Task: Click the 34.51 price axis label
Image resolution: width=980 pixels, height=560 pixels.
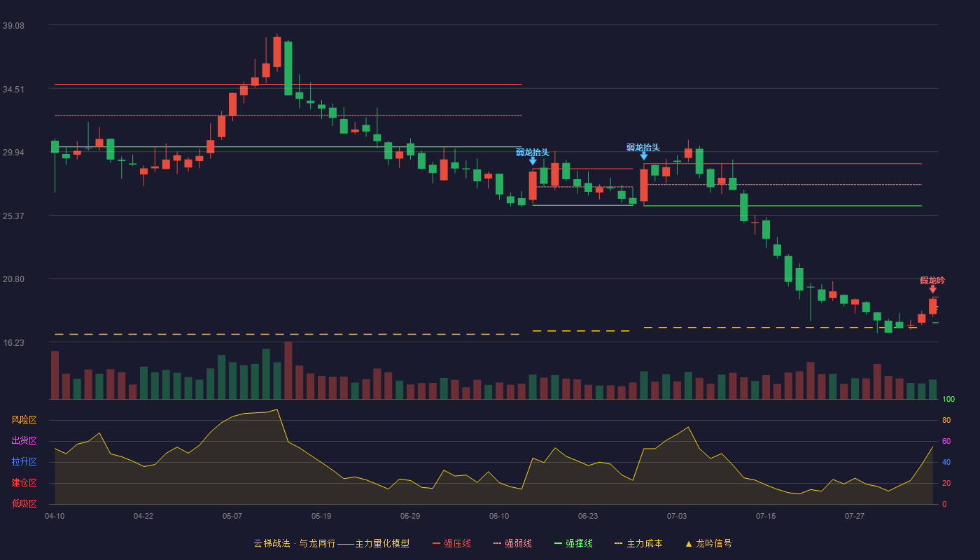Action: [x=13, y=90]
